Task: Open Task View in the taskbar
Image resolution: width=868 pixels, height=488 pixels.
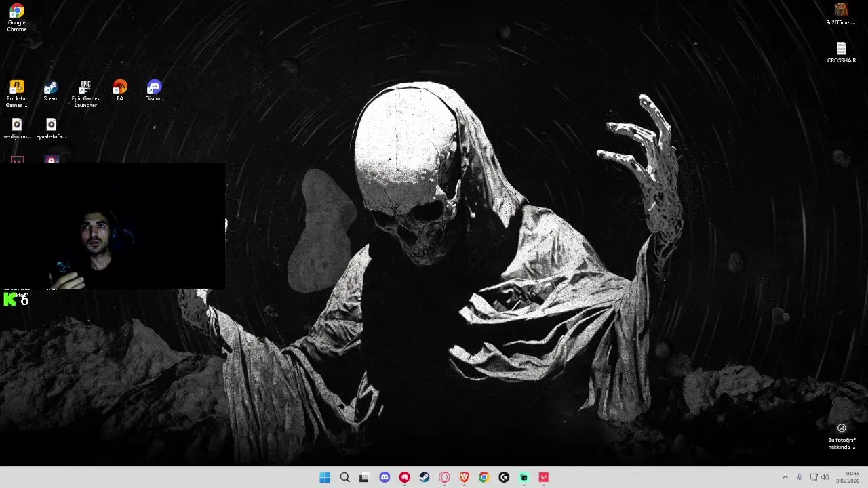Action: tap(364, 477)
